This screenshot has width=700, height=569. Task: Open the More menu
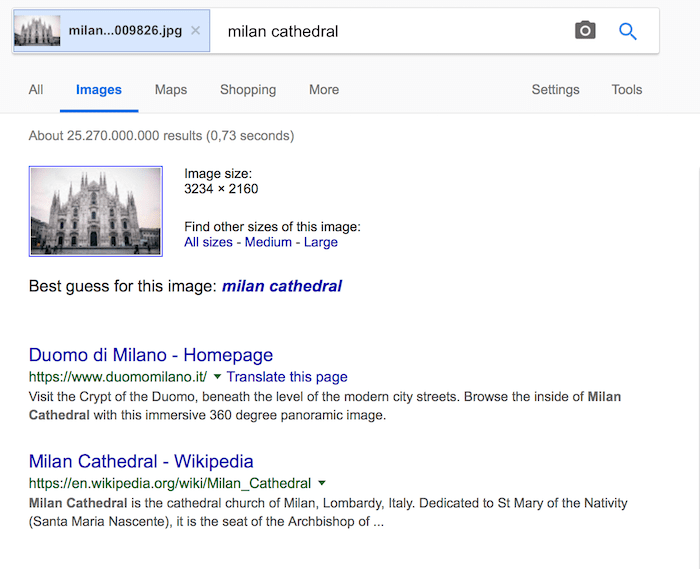coord(324,89)
